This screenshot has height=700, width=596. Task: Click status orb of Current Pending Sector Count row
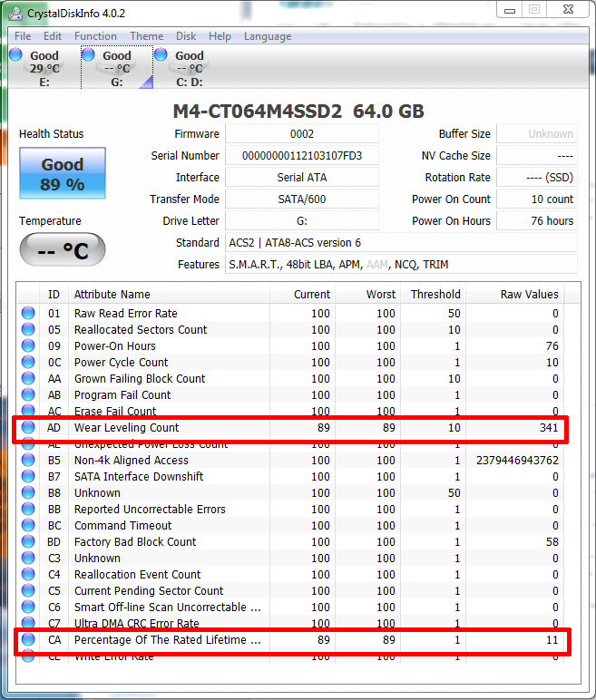28,590
